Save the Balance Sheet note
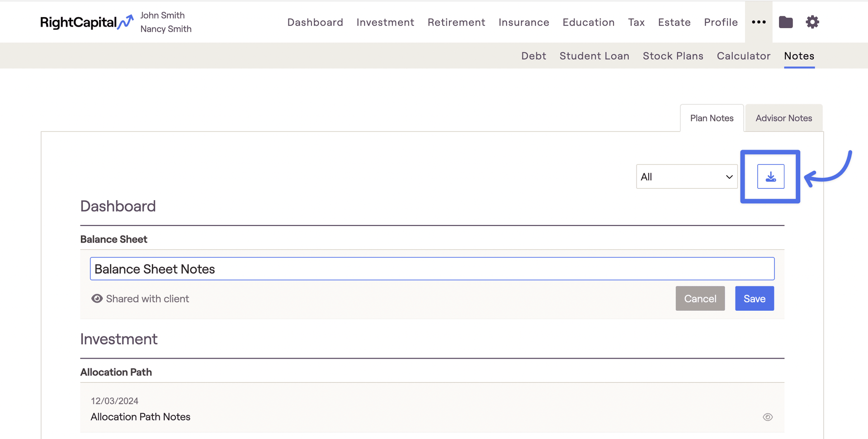Screen dimensions: 868x439 tap(755, 299)
